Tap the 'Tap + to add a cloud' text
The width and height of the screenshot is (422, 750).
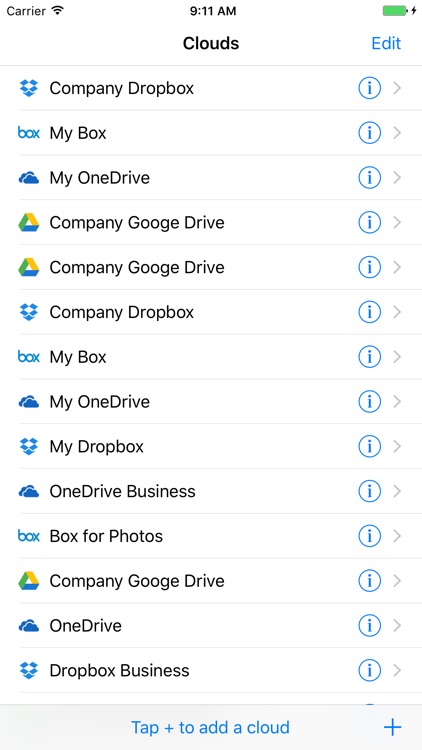[x=211, y=728]
